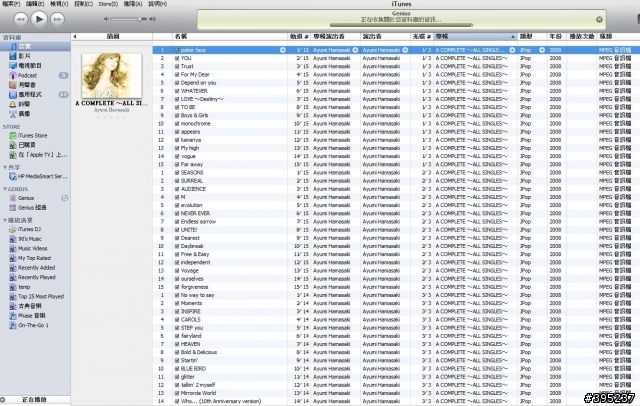Cancel Genius update with X icon
The image size is (640, 406).
(599, 19)
